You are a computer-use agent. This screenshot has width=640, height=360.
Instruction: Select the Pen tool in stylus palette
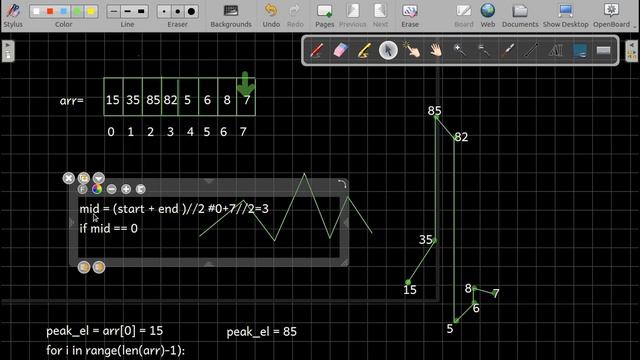coord(316,51)
